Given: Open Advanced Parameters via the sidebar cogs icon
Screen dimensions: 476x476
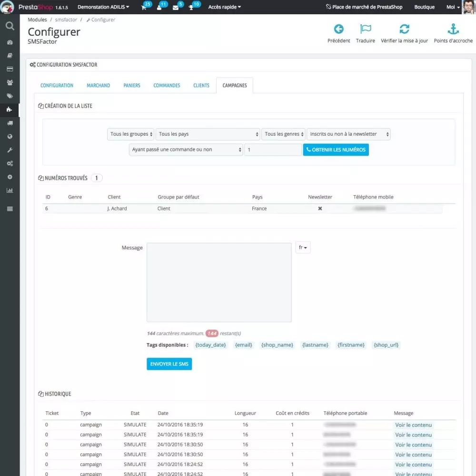Looking at the screenshot, I should pos(10,164).
